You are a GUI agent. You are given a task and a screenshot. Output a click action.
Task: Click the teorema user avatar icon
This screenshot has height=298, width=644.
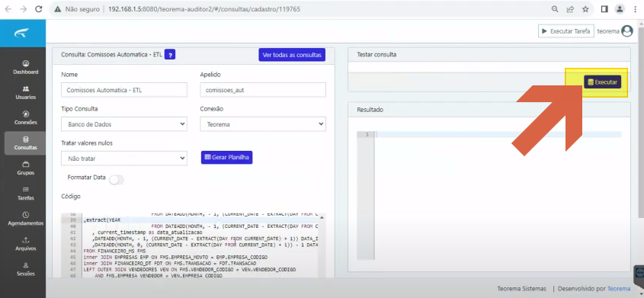(626, 30)
